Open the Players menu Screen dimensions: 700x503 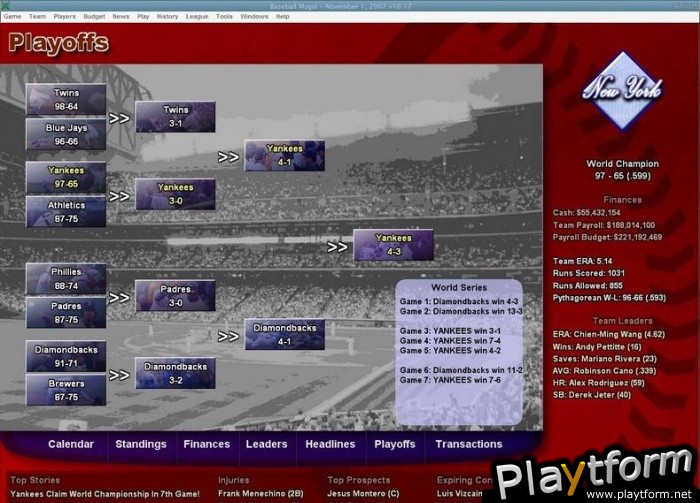[x=64, y=17]
